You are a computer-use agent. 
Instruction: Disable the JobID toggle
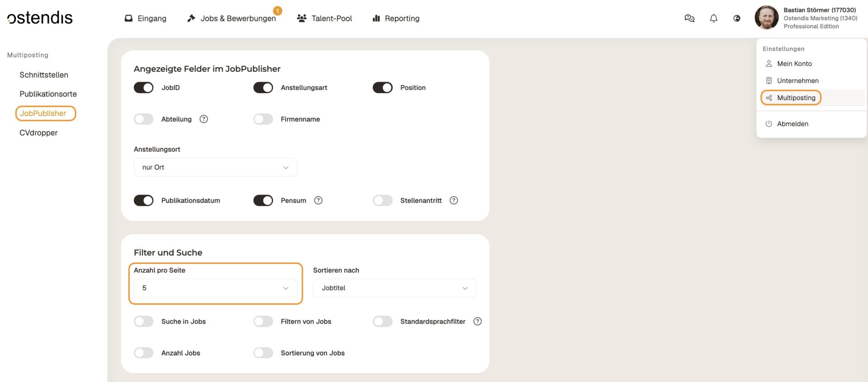[x=144, y=88]
